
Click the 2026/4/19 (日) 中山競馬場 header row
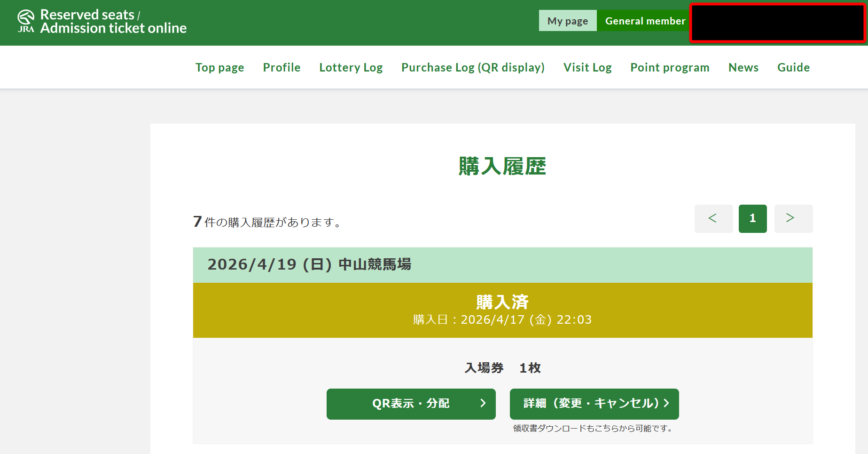[503, 265]
